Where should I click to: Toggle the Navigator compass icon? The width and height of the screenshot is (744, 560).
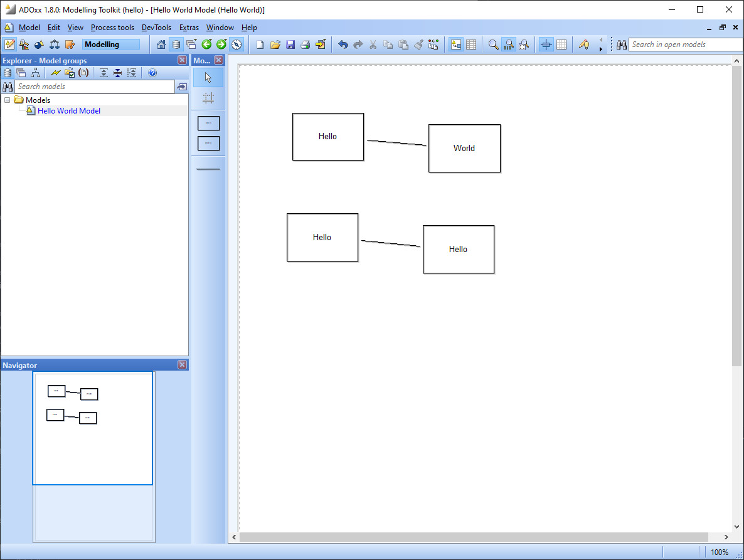coord(236,45)
